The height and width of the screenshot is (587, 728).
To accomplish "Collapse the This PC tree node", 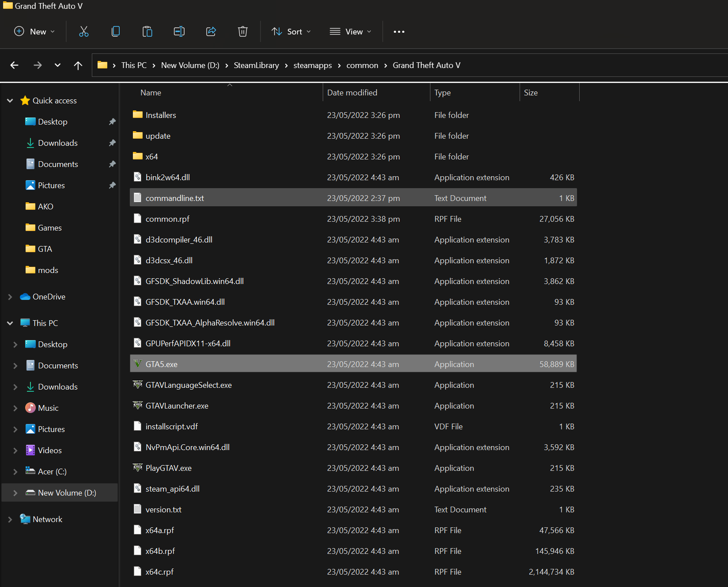I will tap(10, 323).
